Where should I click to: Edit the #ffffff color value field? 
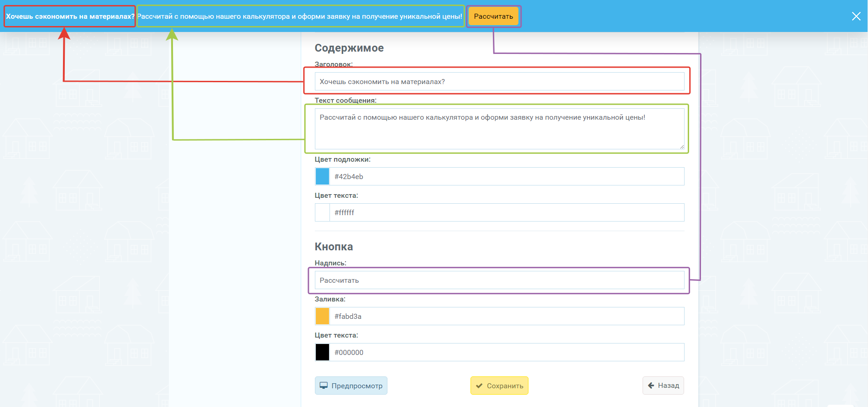tap(507, 212)
